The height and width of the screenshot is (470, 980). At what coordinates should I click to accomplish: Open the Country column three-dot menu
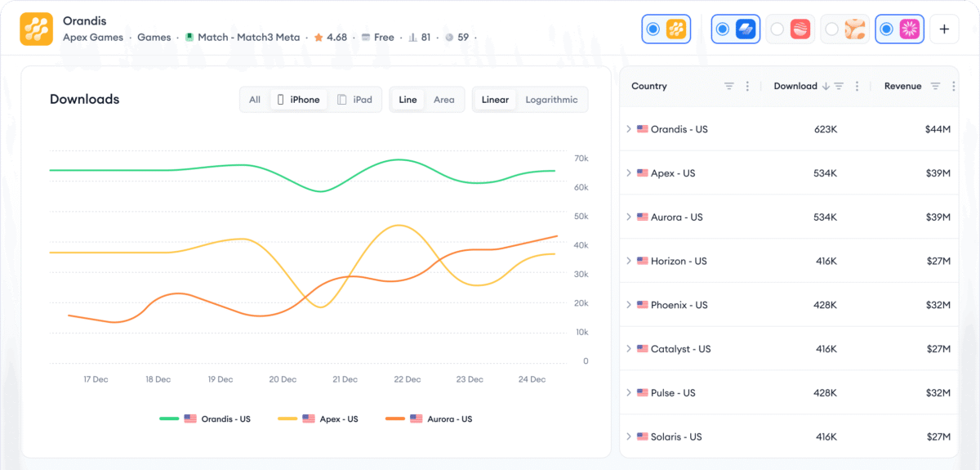pos(747,87)
